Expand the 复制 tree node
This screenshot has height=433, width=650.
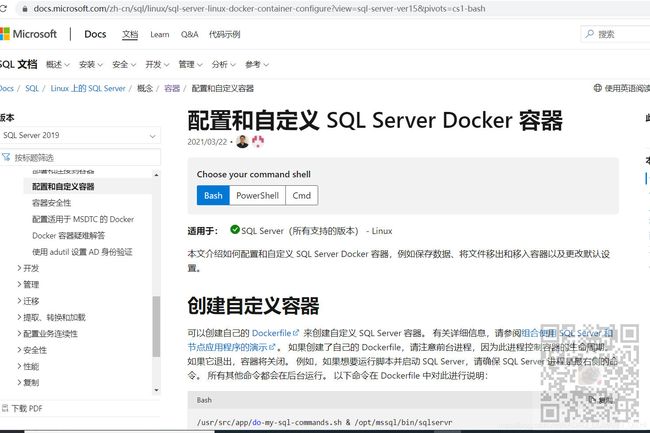coord(19,382)
